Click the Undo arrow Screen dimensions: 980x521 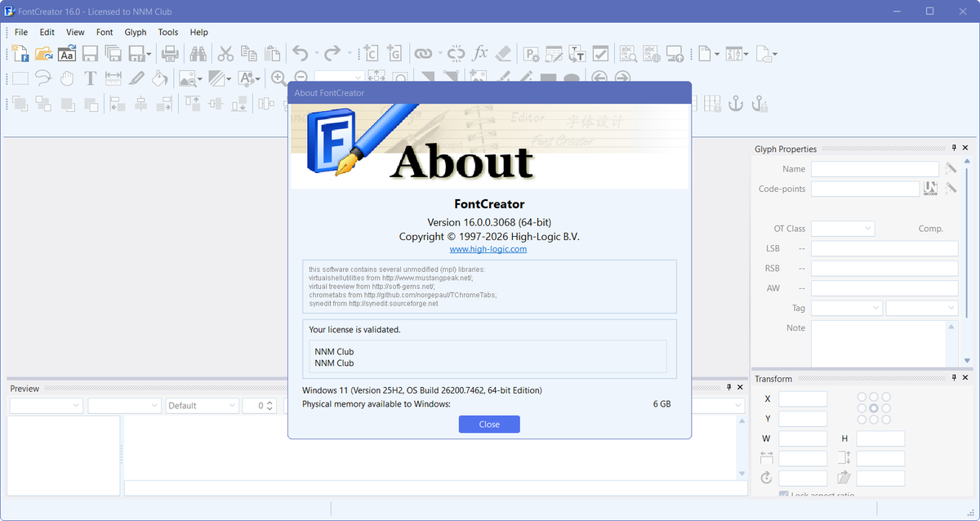(x=300, y=54)
